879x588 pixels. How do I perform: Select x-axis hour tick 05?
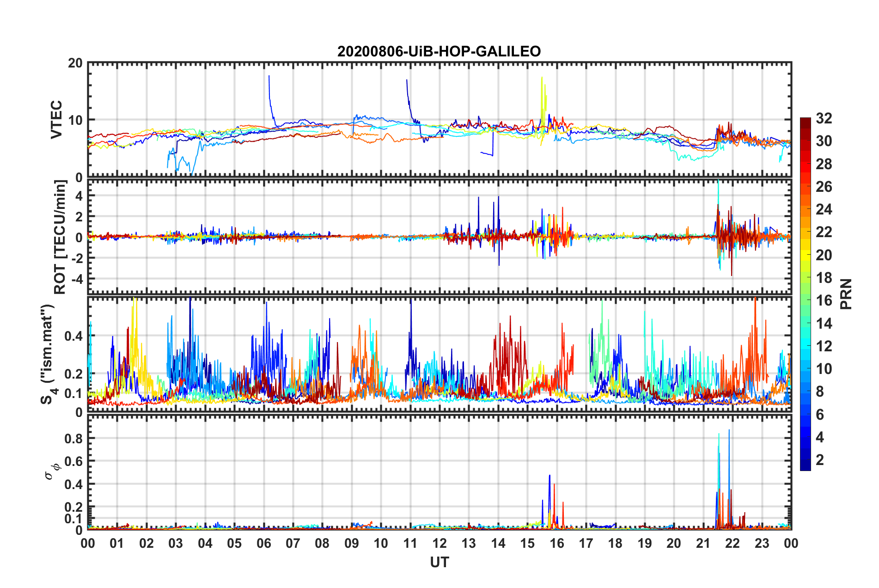pos(234,543)
